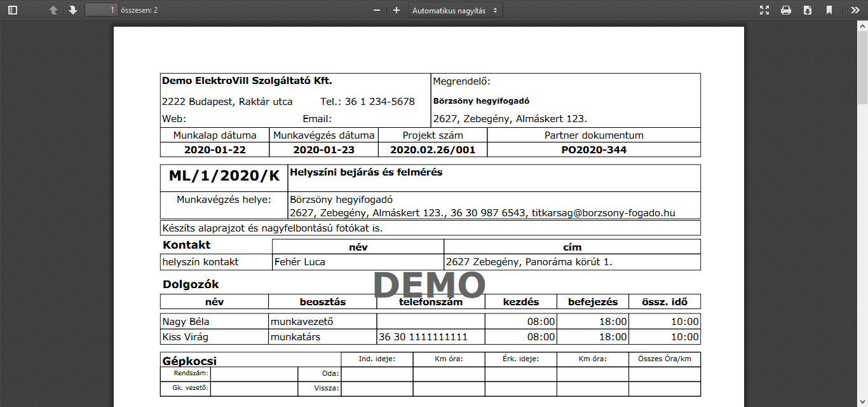Download the PDF file
Image resolution: width=868 pixels, height=407 pixels.
pyautogui.click(x=808, y=10)
